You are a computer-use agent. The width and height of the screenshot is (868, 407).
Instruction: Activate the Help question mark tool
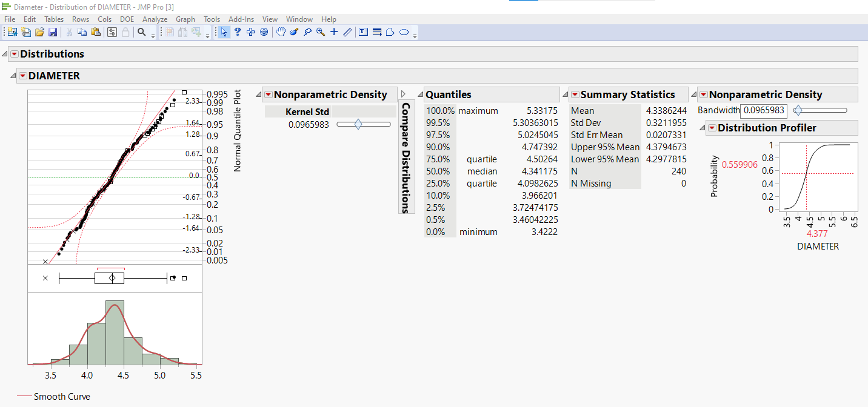pos(238,32)
